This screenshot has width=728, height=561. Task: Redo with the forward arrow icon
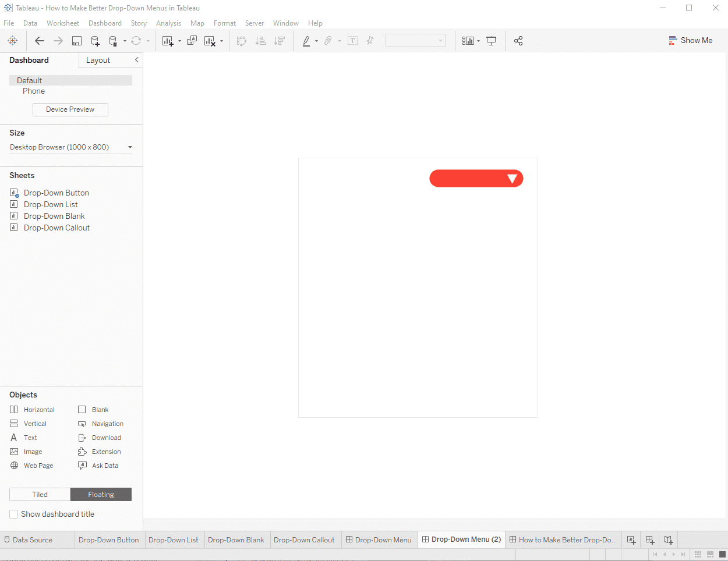coord(58,41)
